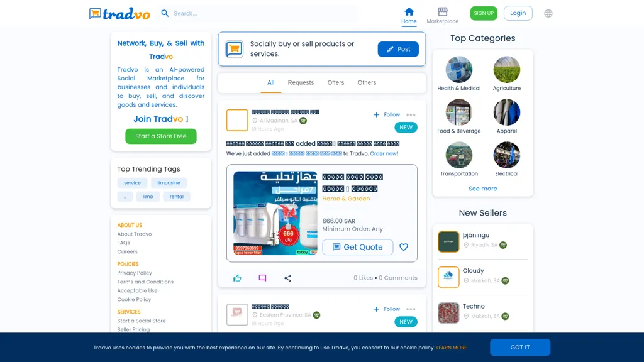Click the globe language icon
The image size is (644, 362).
548,13
